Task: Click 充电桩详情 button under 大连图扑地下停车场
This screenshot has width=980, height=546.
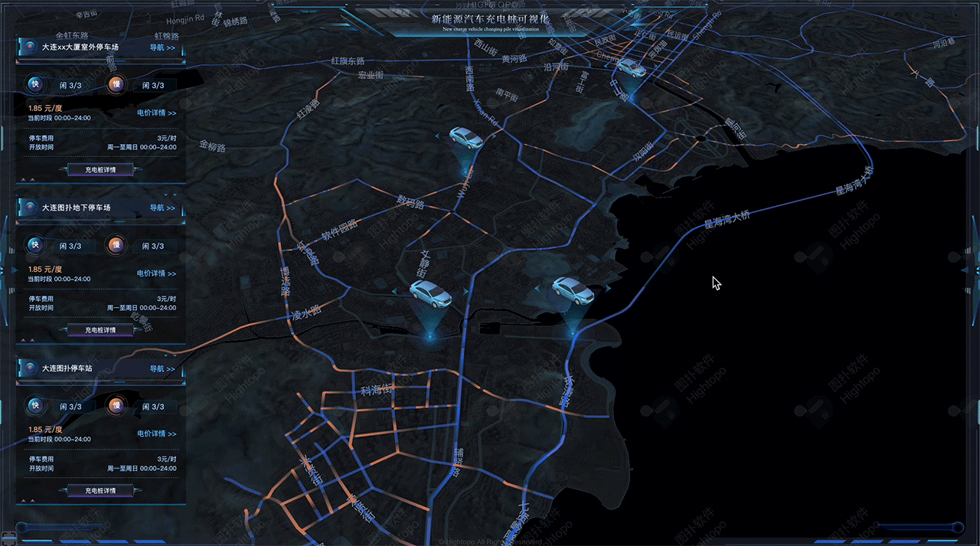Action: coord(100,330)
